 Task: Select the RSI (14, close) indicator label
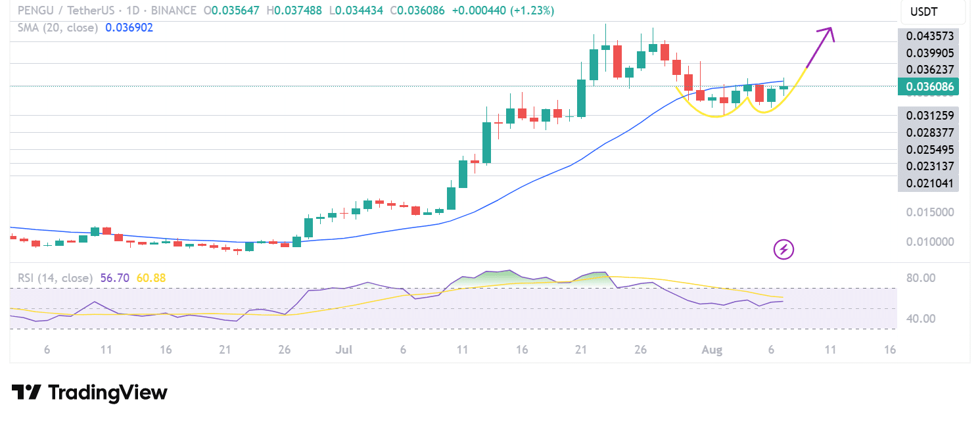click(x=55, y=277)
